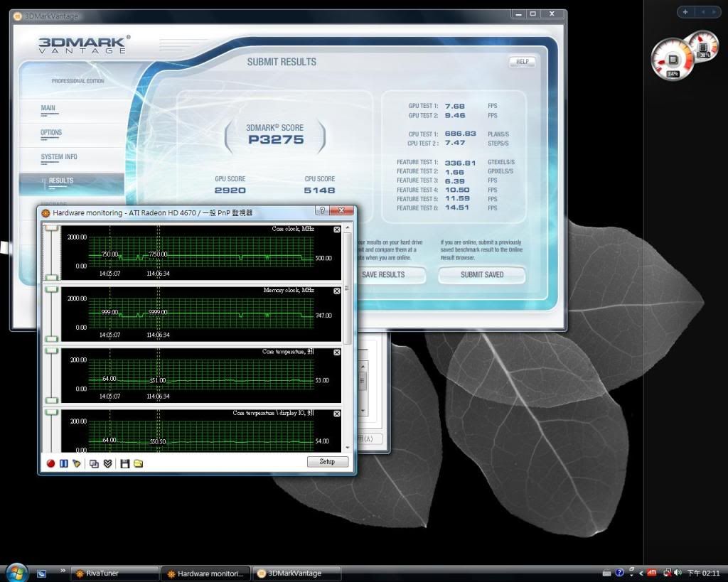Click the GPU TEST 1 value 7.68

455,107
